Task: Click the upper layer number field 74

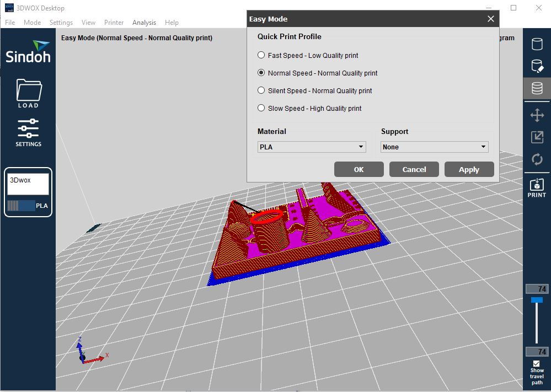Action: click(537, 289)
